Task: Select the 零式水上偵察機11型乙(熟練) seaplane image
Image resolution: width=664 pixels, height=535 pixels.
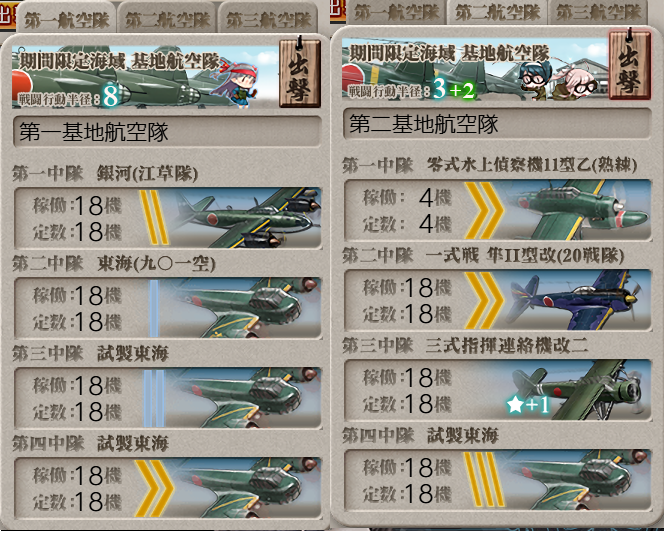Action: tap(576, 210)
